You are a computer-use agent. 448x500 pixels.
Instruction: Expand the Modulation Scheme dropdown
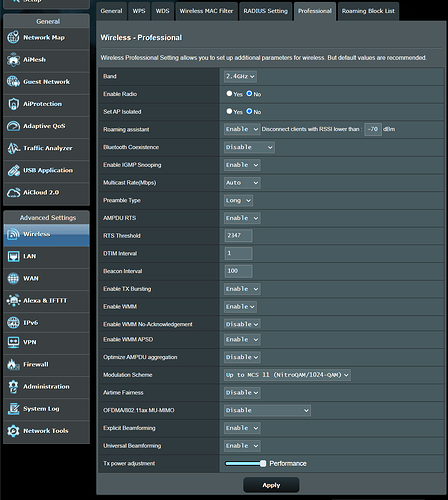point(287,375)
